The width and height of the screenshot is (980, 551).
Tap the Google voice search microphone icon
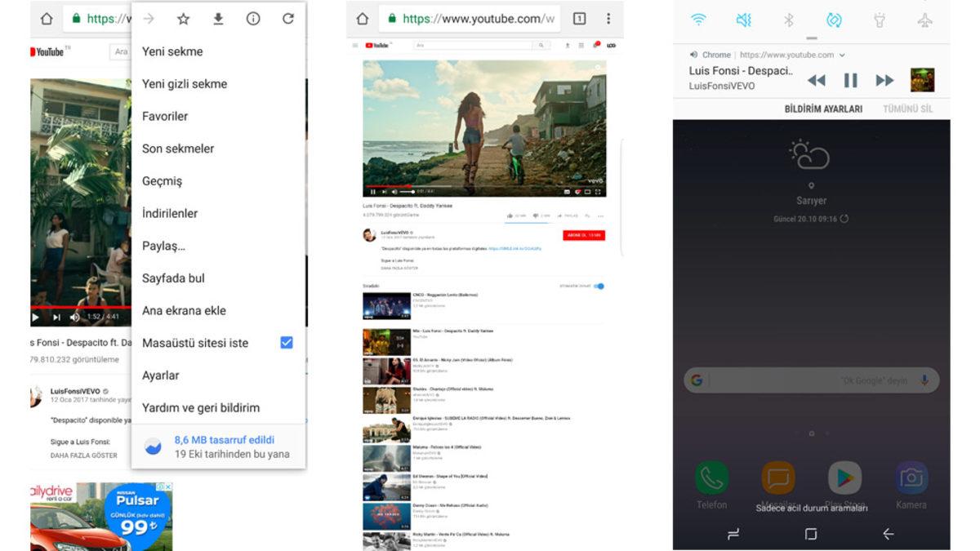tap(924, 380)
